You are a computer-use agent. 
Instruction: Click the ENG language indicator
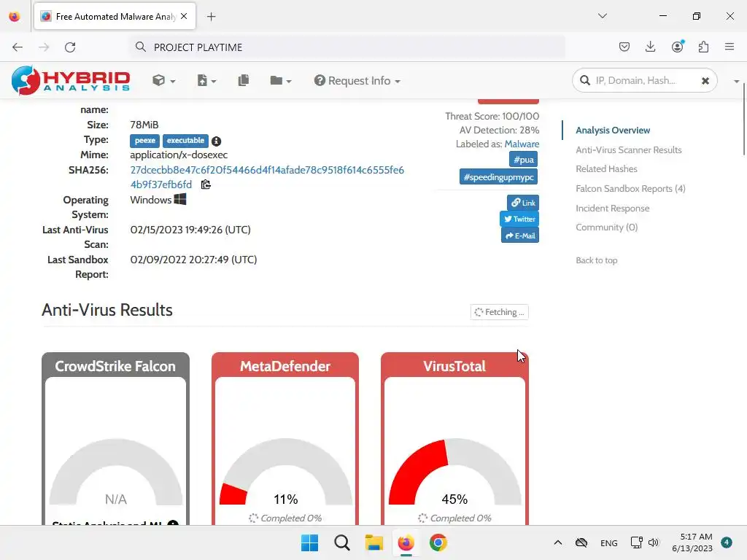(609, 543)
